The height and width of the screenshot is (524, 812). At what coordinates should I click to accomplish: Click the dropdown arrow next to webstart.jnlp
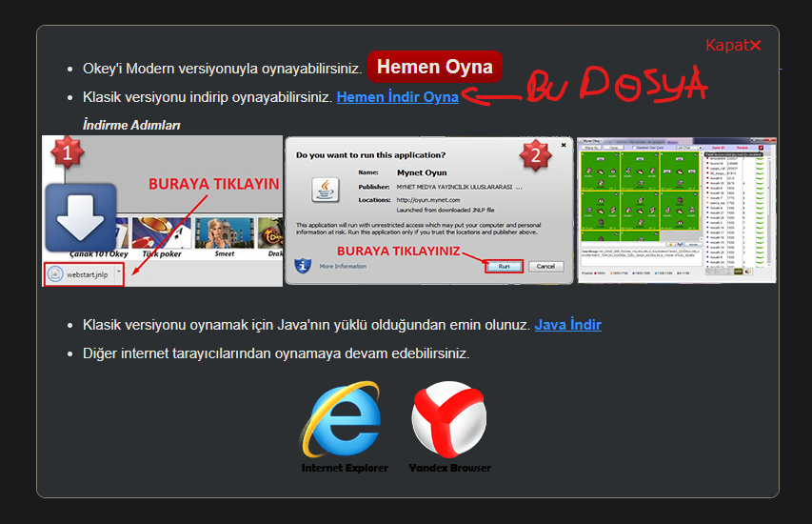click(119, 272)
